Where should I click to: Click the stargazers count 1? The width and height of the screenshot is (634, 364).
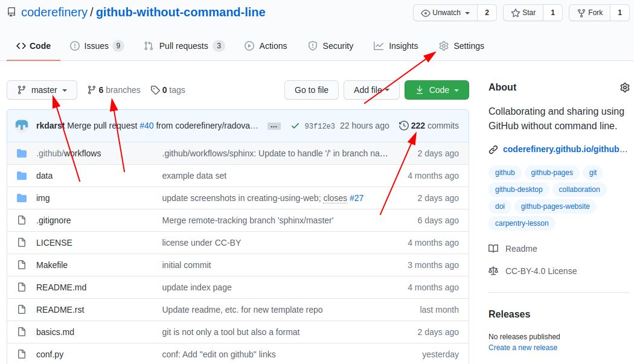coord(552,13)
